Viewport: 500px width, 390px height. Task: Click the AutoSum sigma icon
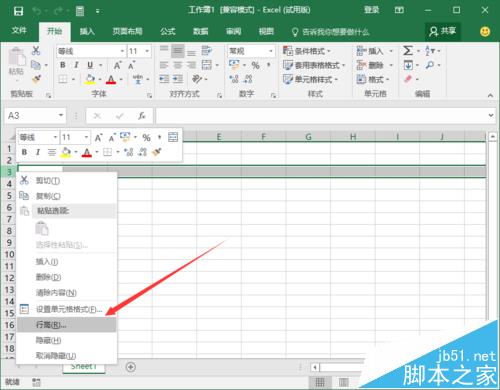click(x=407, y=51)
